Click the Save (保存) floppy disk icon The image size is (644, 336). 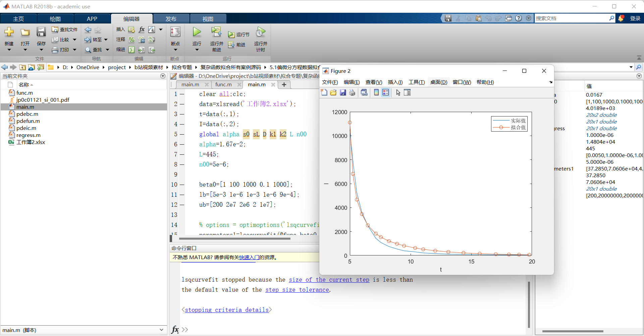[x=41, y=33]
